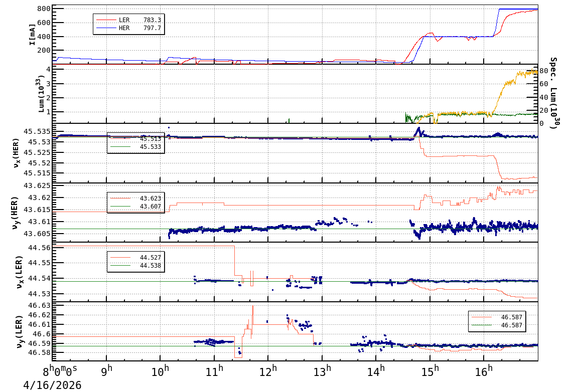Click the 45.533 legend entry in νx(HER)
The width and height of the screenshot is (579, 392).
pos(135,147)
